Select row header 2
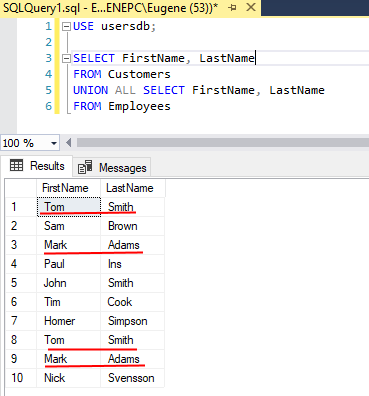 [21, 226]
